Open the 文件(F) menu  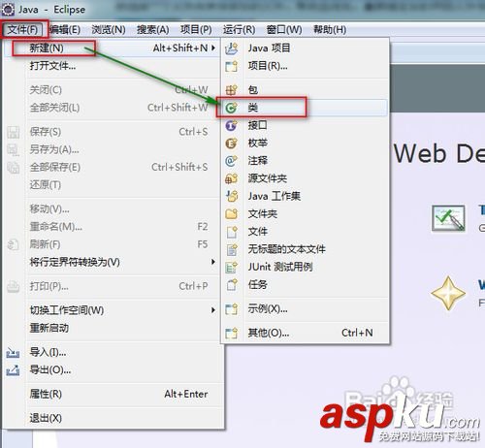(23, 30)
